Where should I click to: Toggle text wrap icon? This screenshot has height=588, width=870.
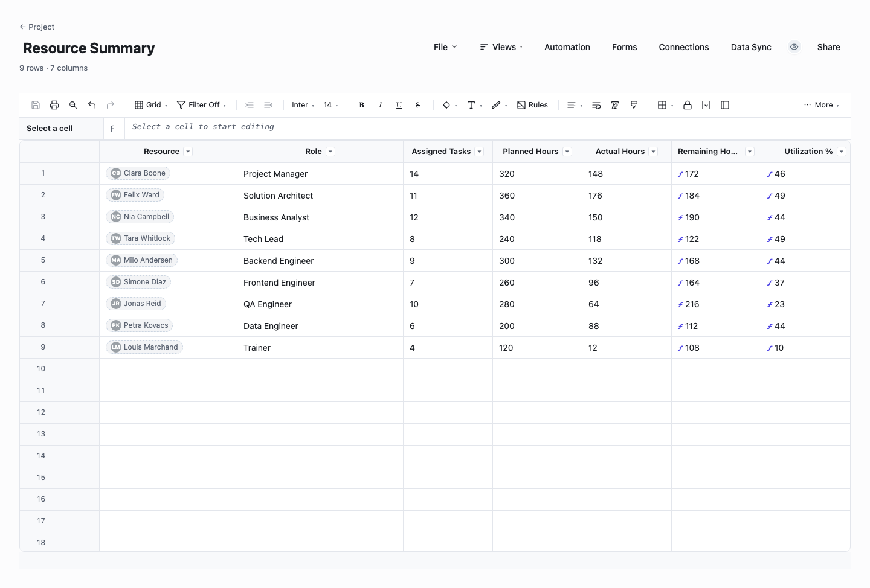[x=596, y=105]
